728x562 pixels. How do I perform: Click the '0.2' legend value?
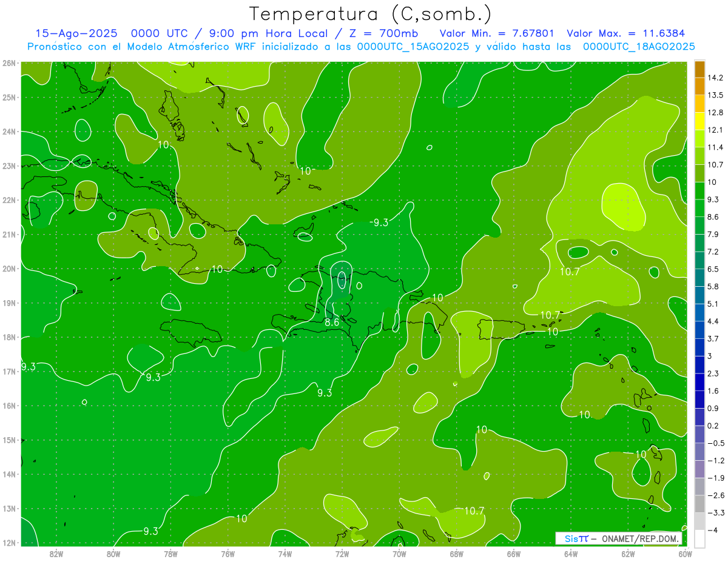click(713, 426)
